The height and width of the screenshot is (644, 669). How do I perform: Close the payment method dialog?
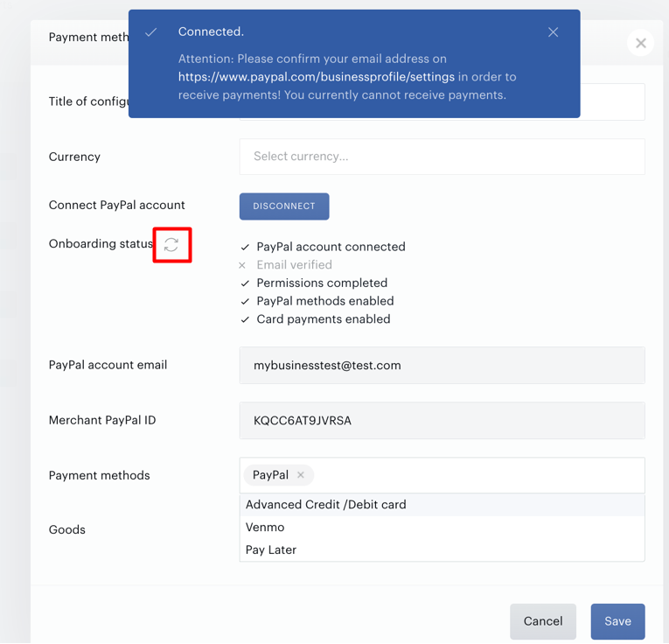(640, 43)
